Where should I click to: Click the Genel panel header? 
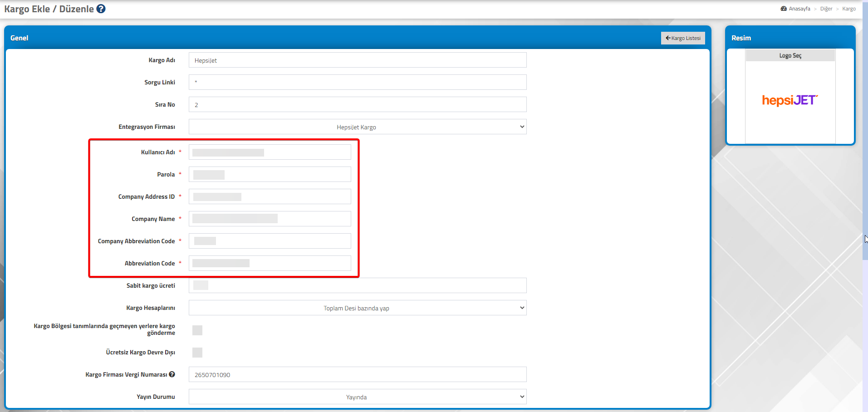[358, 38]
